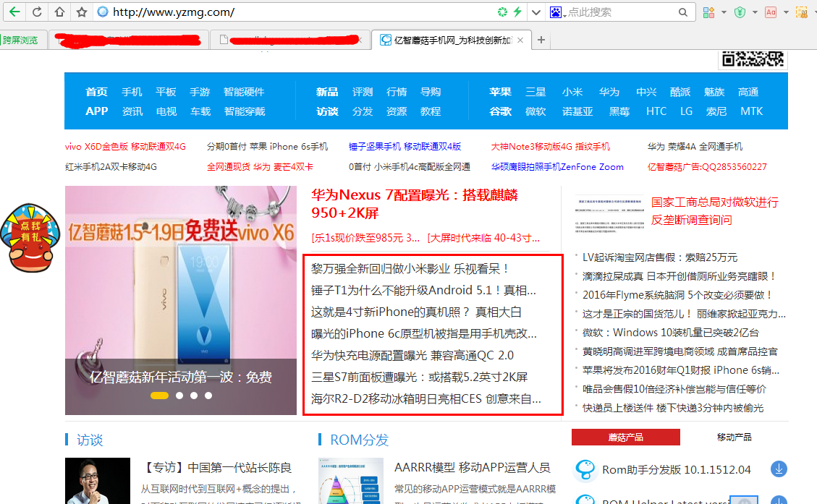Select the first orange carousel dot
This screenshot has height=504, width=817.
(x=159, y=396)
